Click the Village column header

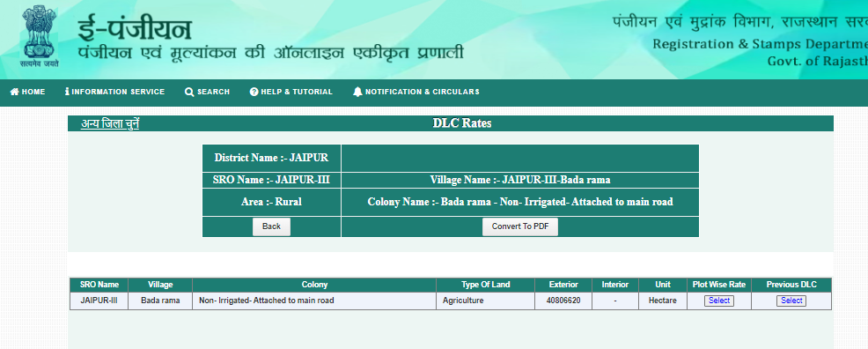(x=160, y=285)
